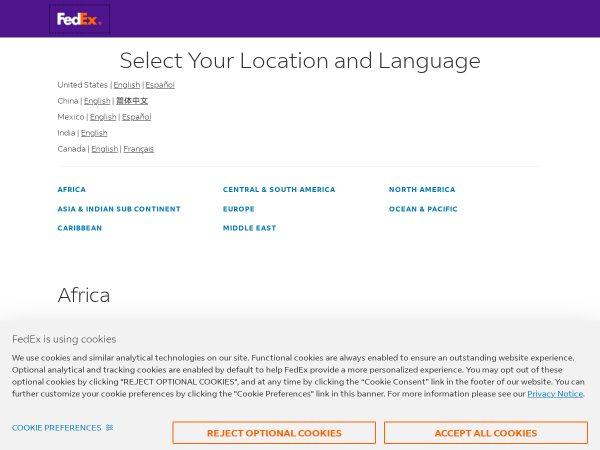Jump to the Africa region section
The height and width of the screenshot is (450, 600).
click(72, 189)
